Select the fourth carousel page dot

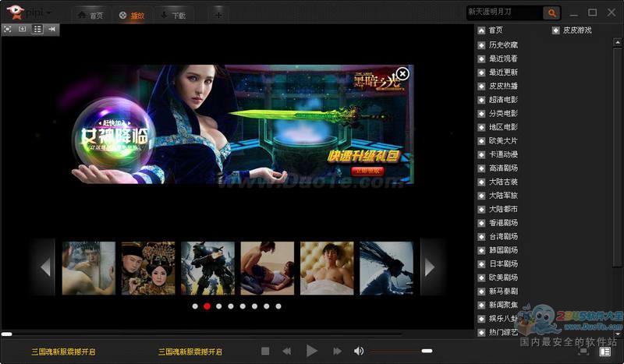pos(231,306)
